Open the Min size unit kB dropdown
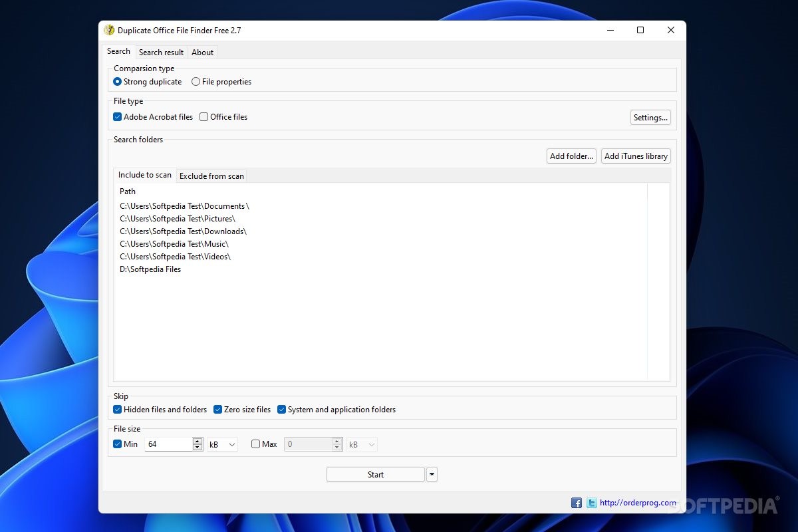This screenshot has height=532, width=798. coord(222,444)
